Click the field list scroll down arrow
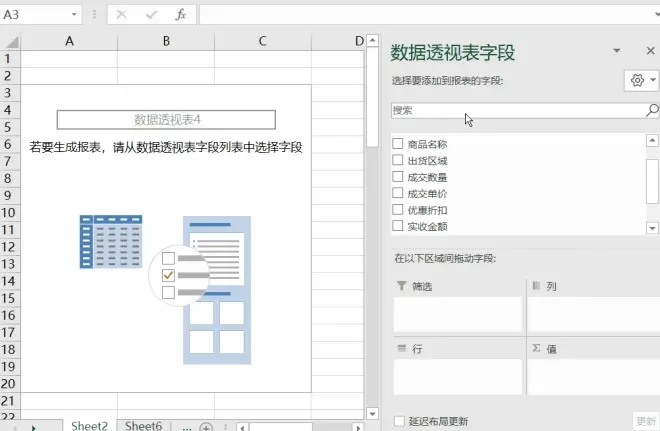Screen dimensions: 660x431 click(652, 228)
